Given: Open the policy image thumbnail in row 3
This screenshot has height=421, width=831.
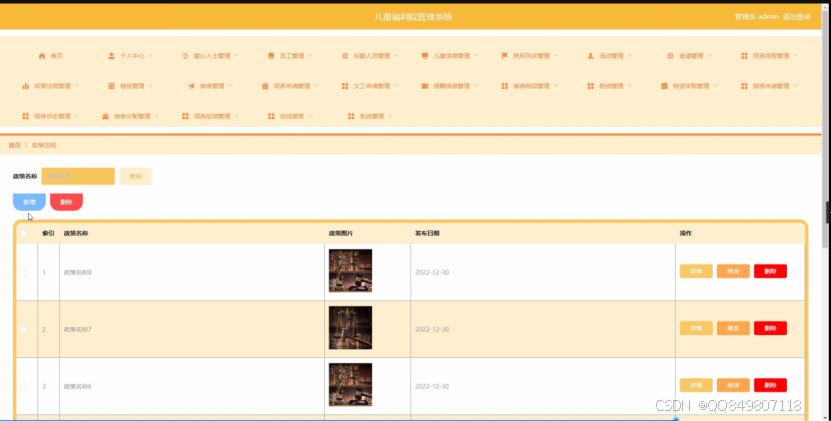Looking at the screenshot, I should pyautogui.click(x=350, y=384).
